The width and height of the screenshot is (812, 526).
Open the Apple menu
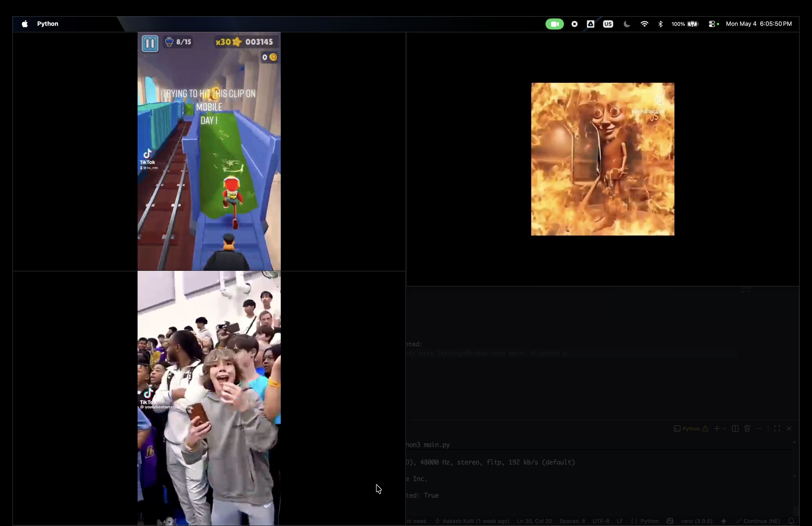pos(24,24)
